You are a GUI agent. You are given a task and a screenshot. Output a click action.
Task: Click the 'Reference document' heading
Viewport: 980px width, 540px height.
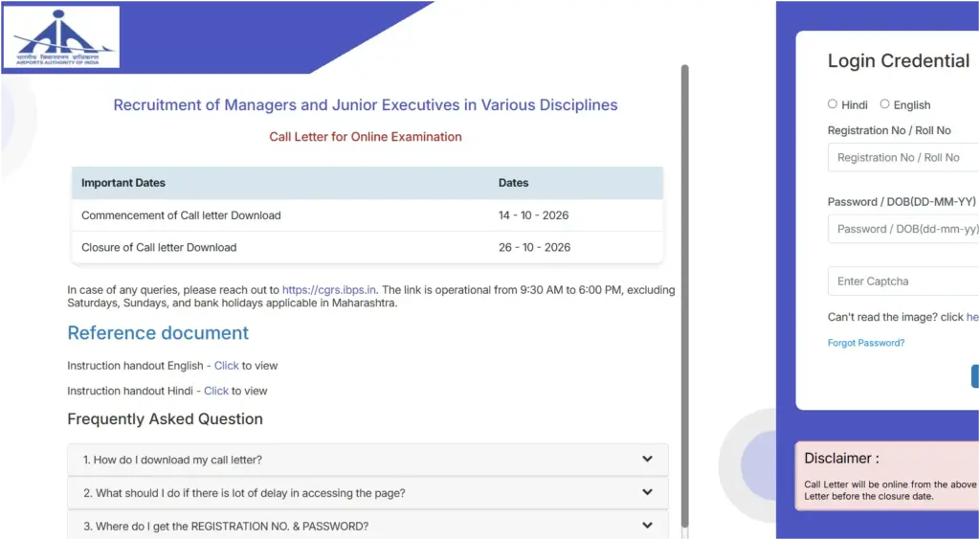click(x=158, y=332)
